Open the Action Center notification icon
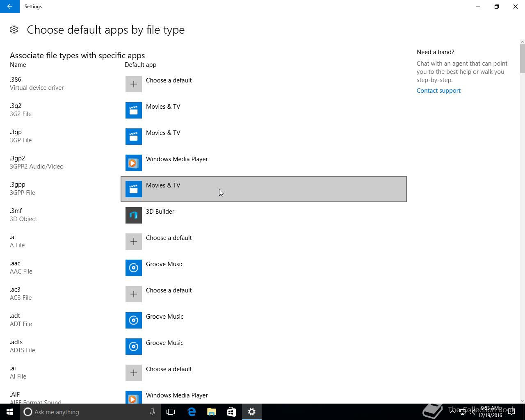The width and height of the screenshot is (525, 420). tap(511, 412)
